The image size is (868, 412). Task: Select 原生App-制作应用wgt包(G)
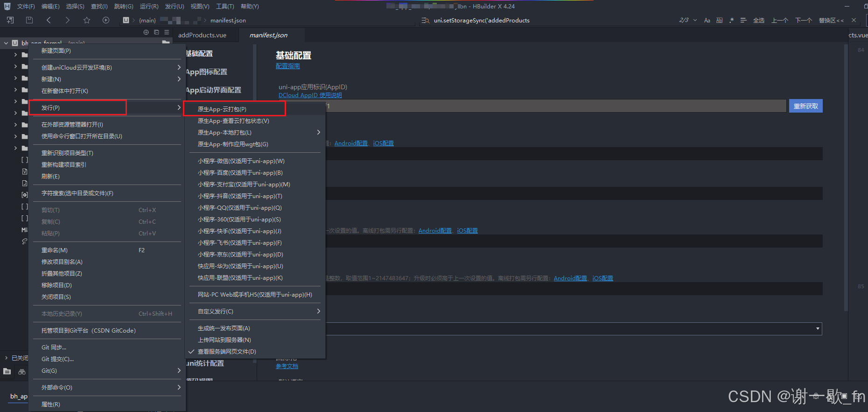255,144
